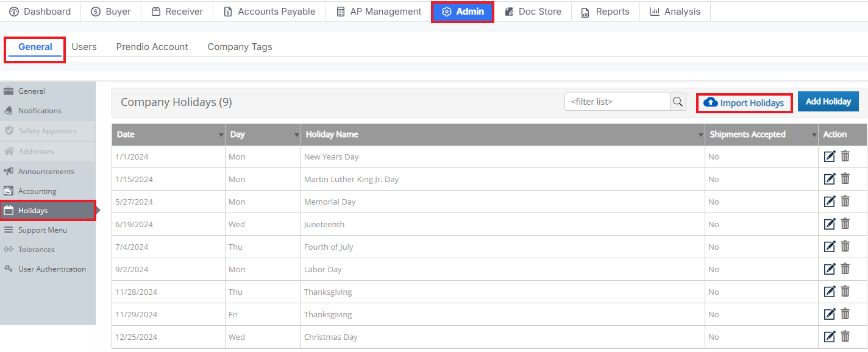Edit the Fourth of July holiday
This screenshot has height=352, width=868.
click(x=830, y=247)
